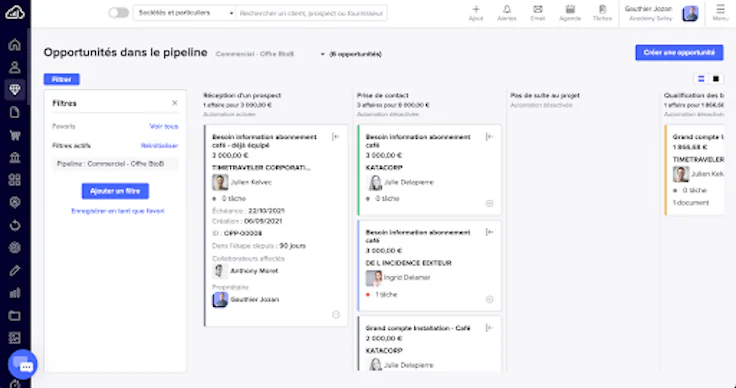Click the client search input field

(312, 13)
